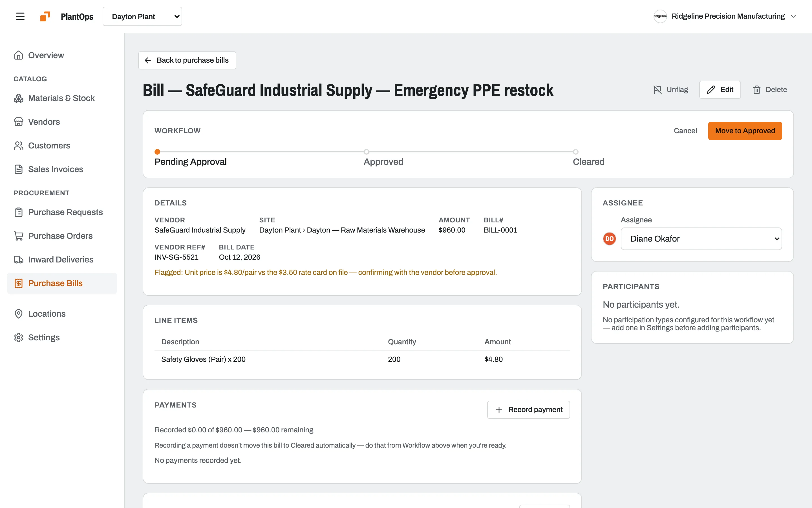Screen dimensions: 812x508
Task: Click the Safety Gloves (Pair) x 200 row
Action: click(362, 360)
